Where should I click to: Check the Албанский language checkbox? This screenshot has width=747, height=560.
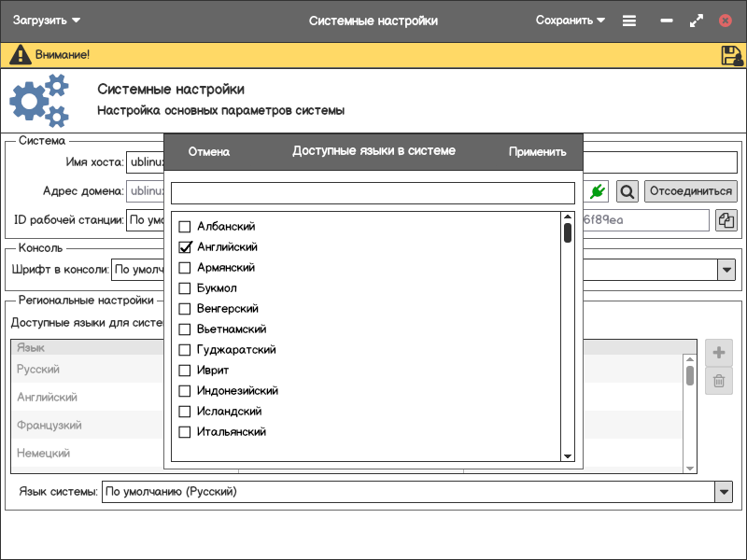(x=185, y=227)
